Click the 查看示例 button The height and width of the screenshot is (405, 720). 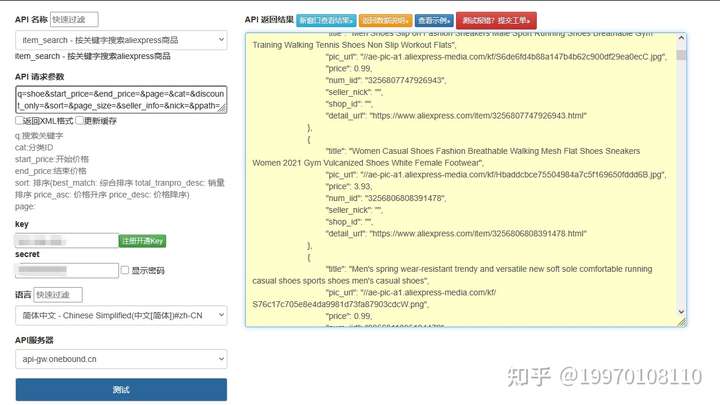point(434,20)
